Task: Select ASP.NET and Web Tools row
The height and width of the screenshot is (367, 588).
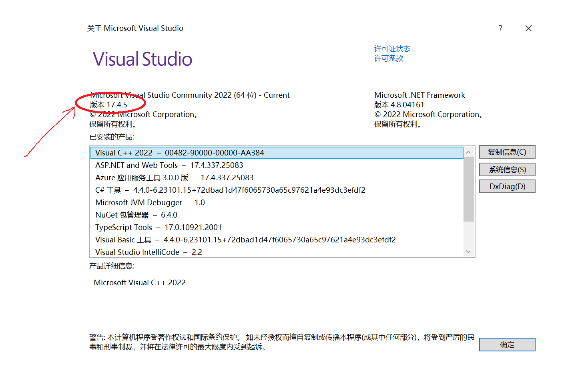Action: pos(277,165)
